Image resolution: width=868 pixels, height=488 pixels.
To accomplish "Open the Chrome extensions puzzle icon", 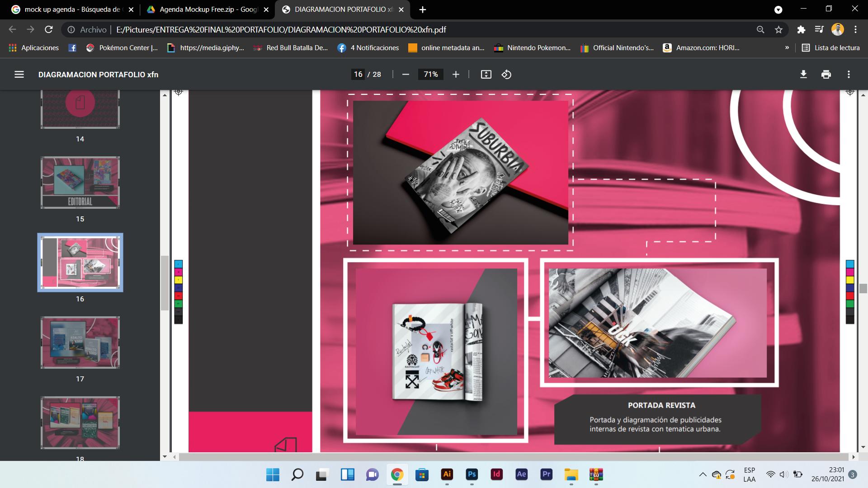I will pyautogui.click(x=801, y=30).
